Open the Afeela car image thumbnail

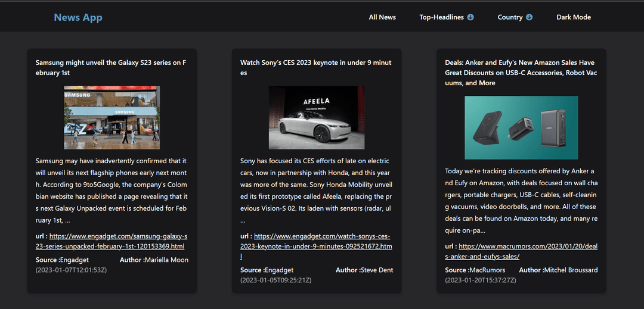pyautogui.click(x=316, y=117)
